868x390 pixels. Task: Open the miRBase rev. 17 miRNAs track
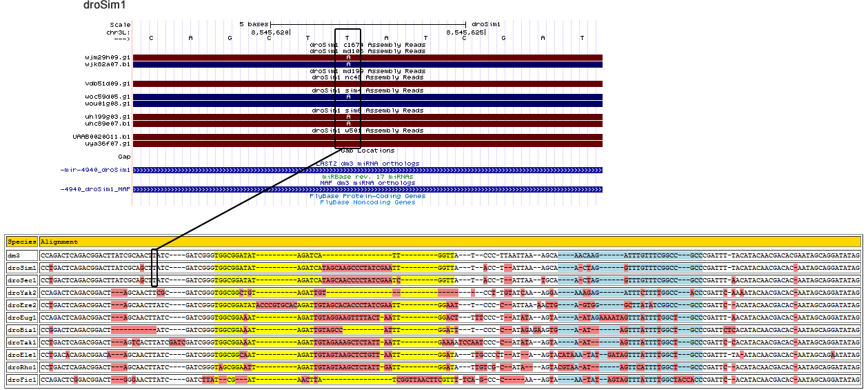click(367, 177)
